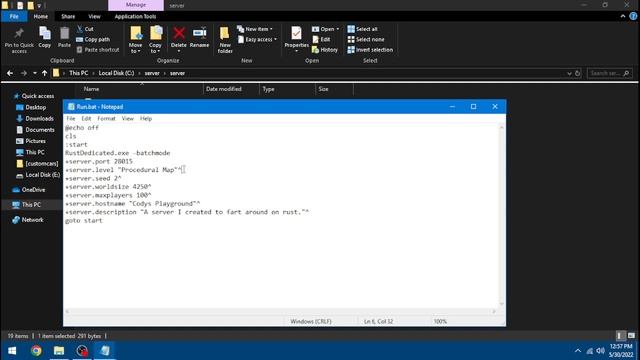The width and height of the screenshot is (640, 360).
Task: Switch to the Share ribbon tab
Action: point(68,16)
